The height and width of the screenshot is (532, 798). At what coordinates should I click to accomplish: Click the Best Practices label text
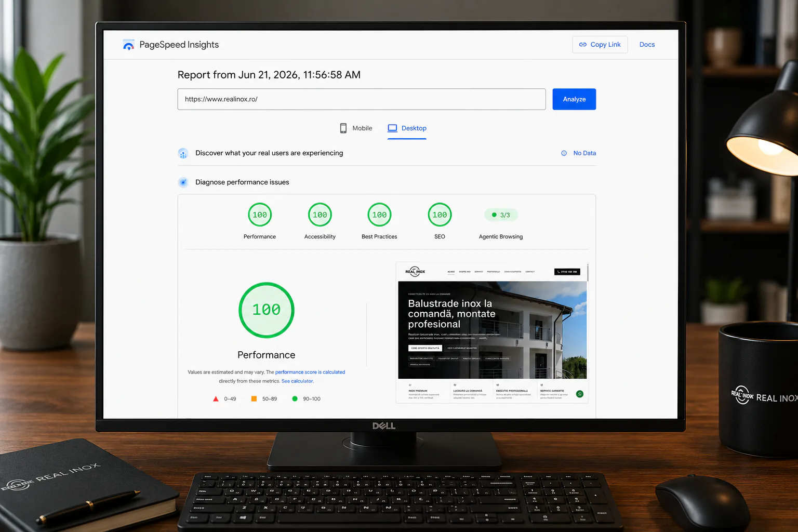point(379,237)
